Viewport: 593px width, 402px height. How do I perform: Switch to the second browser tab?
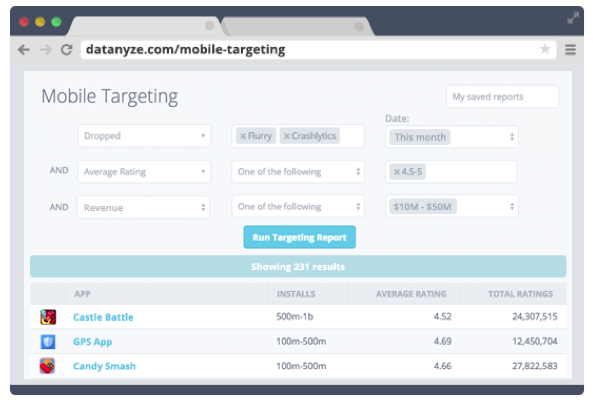pyautogui.click(x=298, y=26)
